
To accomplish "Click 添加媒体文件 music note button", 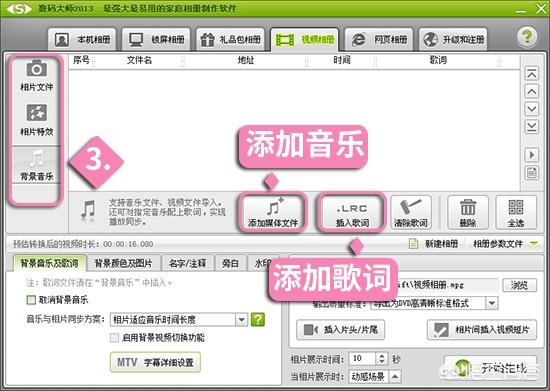I will click(273, 212).
